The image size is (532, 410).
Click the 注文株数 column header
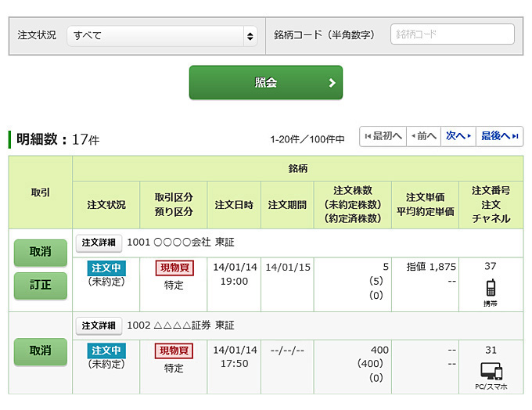(x=353, y=205)
